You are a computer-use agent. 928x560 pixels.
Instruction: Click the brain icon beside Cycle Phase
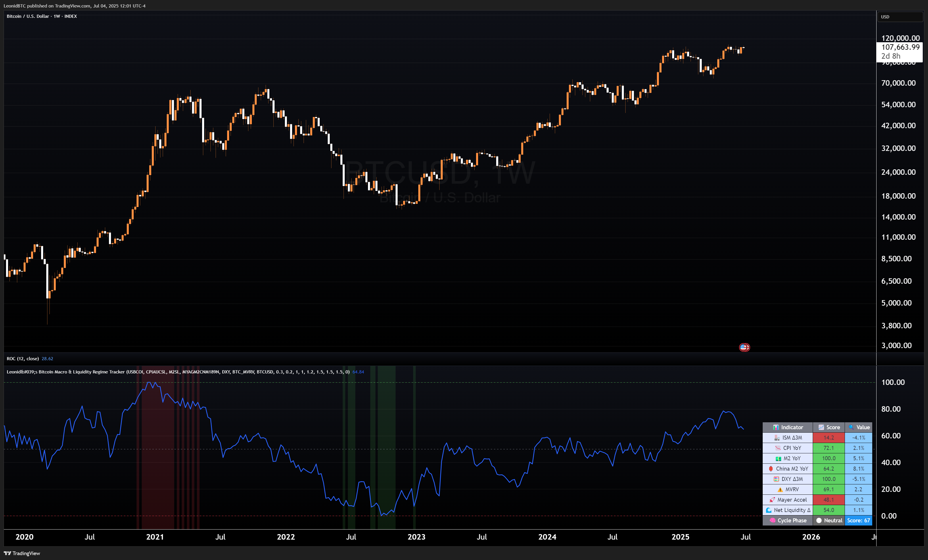pyautogui.click(x=772, y=520)
